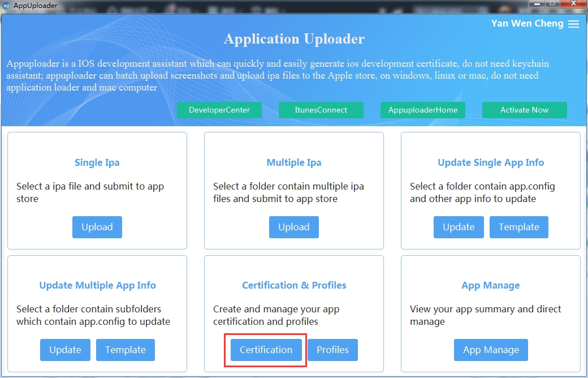Image resolution: width=588 pixels, height=378 pixels.
Task: Select the Update Single App Info heading
Action: tap(491, 162)
